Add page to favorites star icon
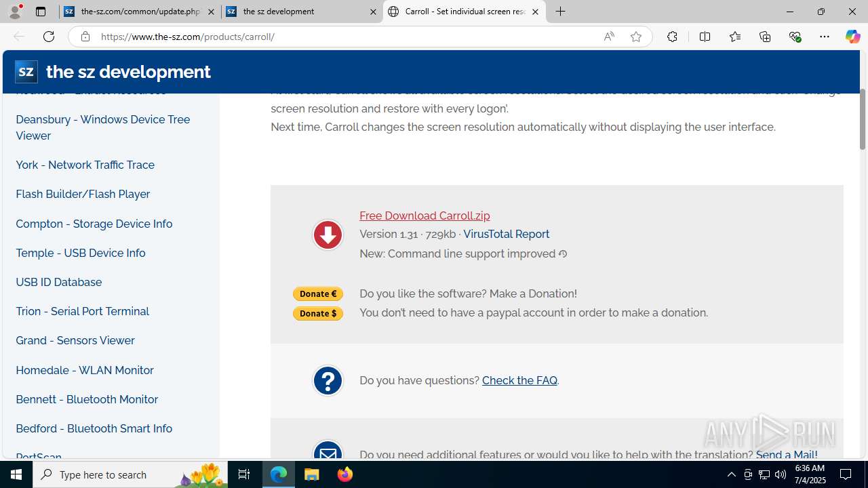This screenshot has height=488, width=868. coord(636,37)
